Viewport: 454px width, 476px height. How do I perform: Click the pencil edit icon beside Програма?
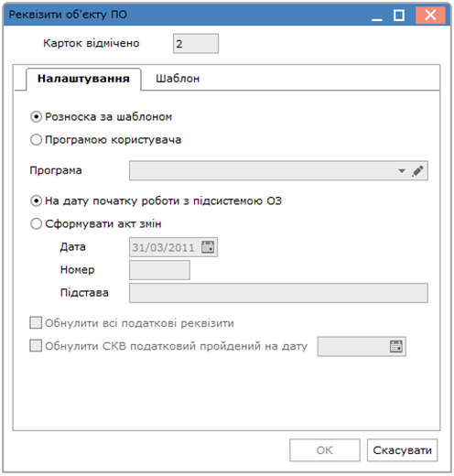click(x=417, y=171)
